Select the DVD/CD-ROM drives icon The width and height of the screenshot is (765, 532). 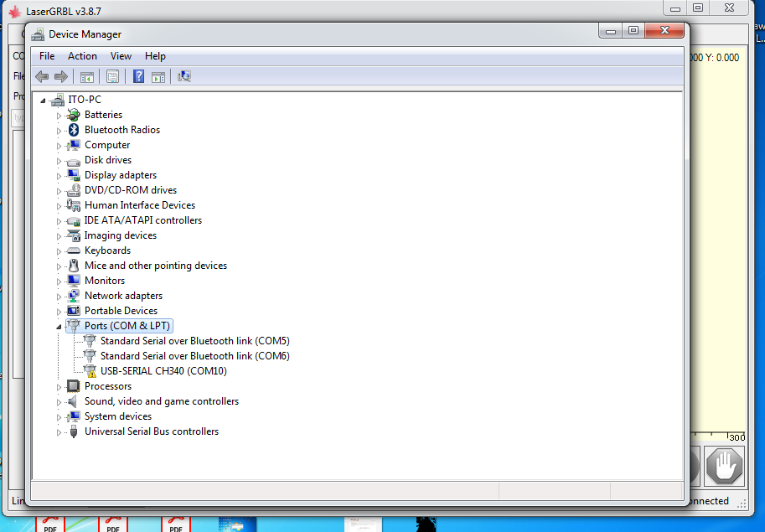coord(74,190)
